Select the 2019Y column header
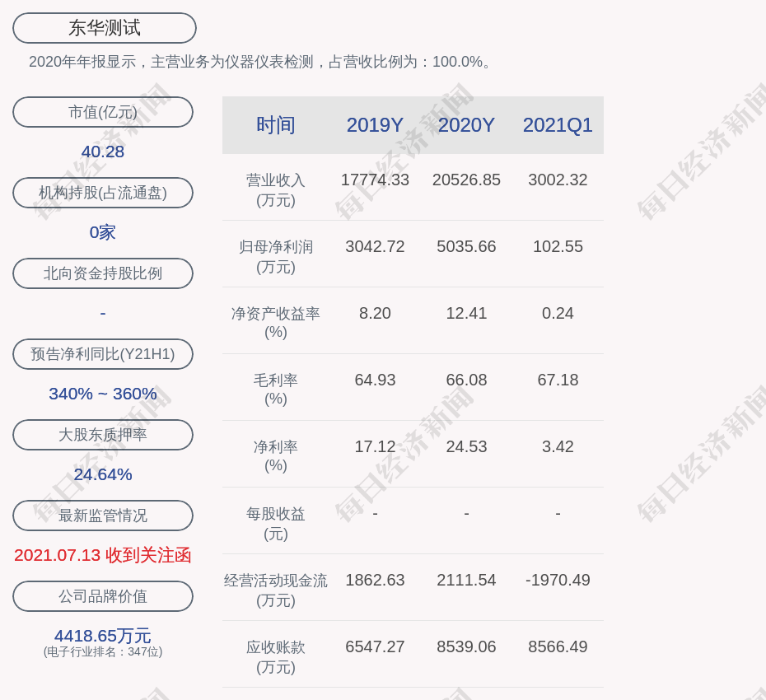 pos(376,125)
